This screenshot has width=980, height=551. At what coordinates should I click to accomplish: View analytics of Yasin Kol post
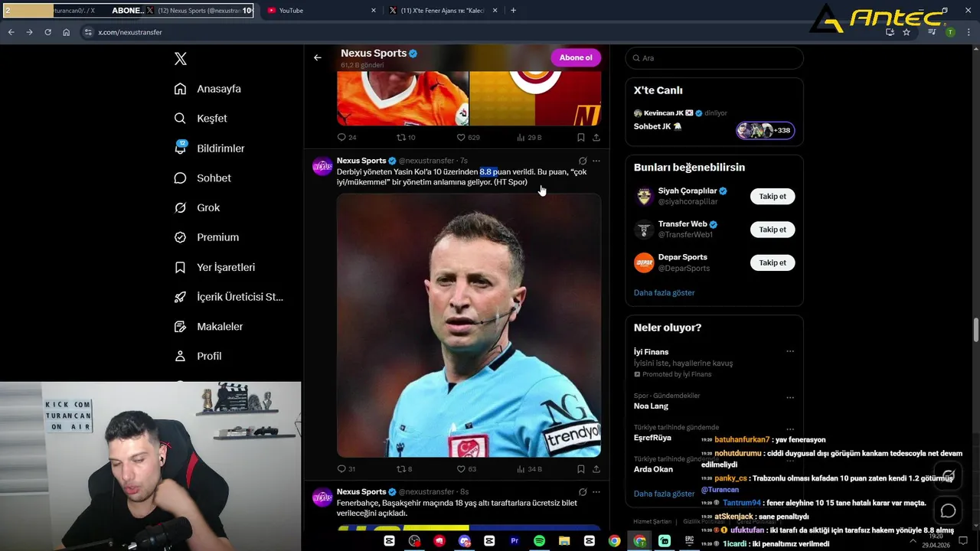point(529,469)
